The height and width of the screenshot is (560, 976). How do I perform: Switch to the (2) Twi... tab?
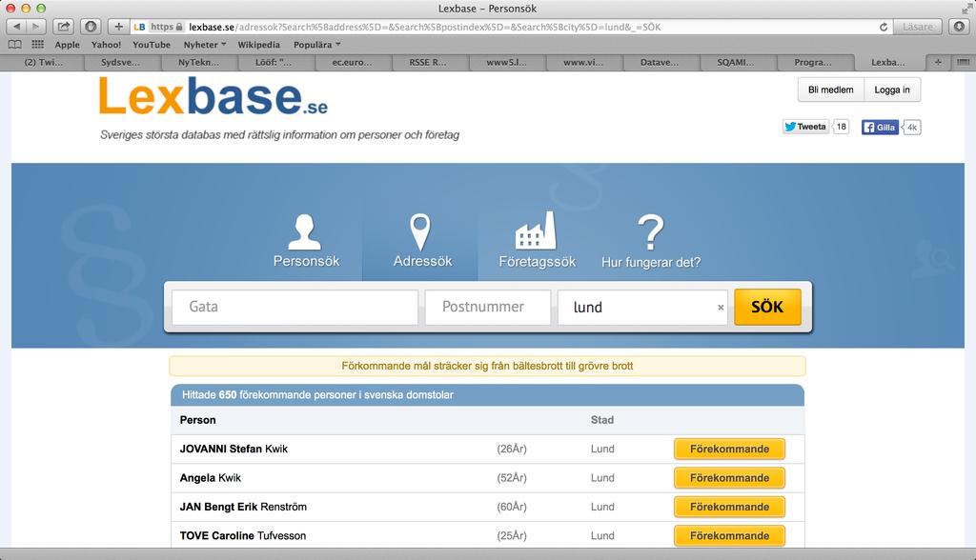click(43, 62)
